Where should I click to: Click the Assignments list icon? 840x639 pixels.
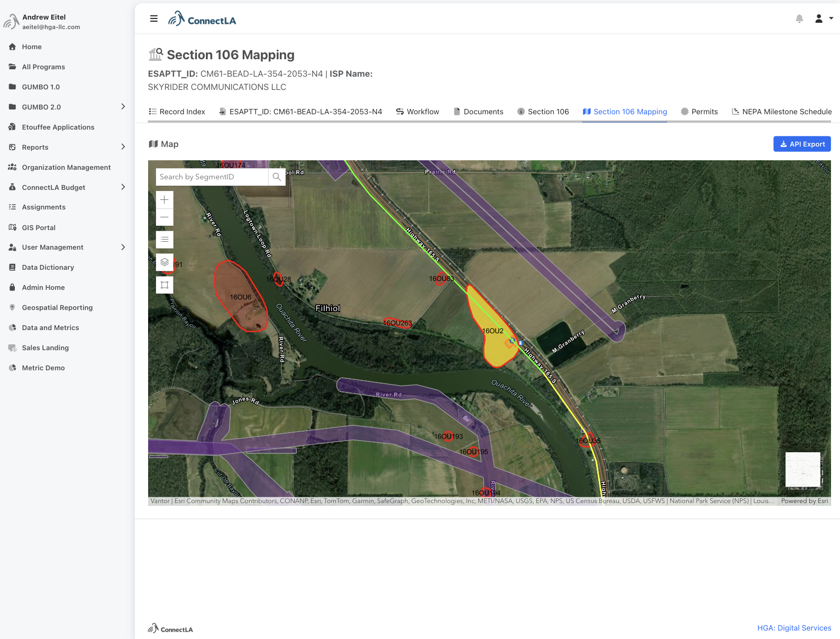12,207
